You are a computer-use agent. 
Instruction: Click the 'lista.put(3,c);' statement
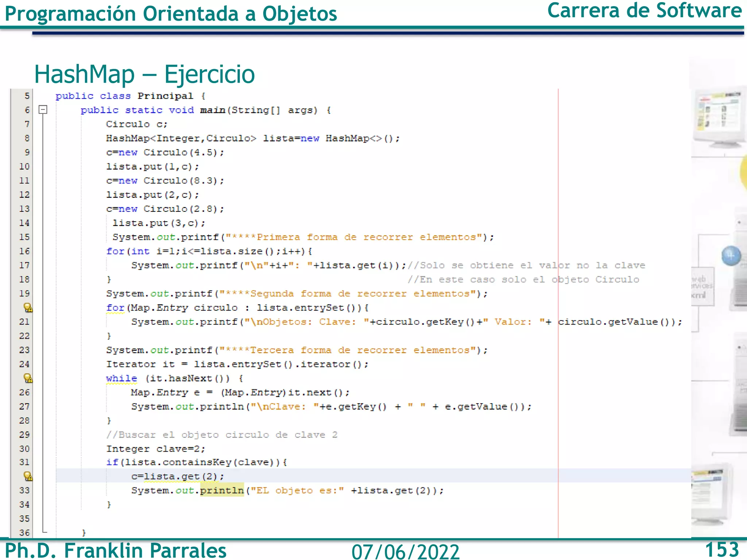point(159,223)
